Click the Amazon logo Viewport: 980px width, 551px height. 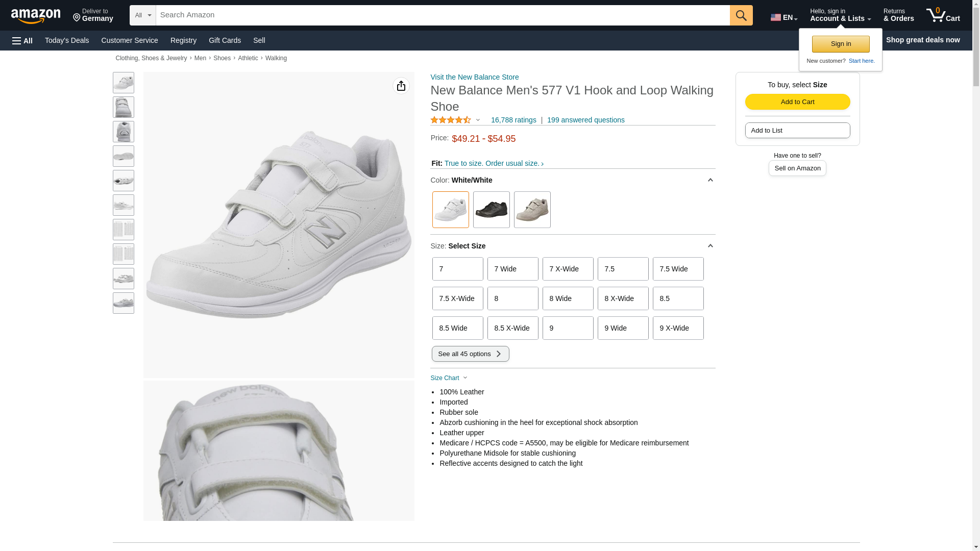(x=36, y=16)
